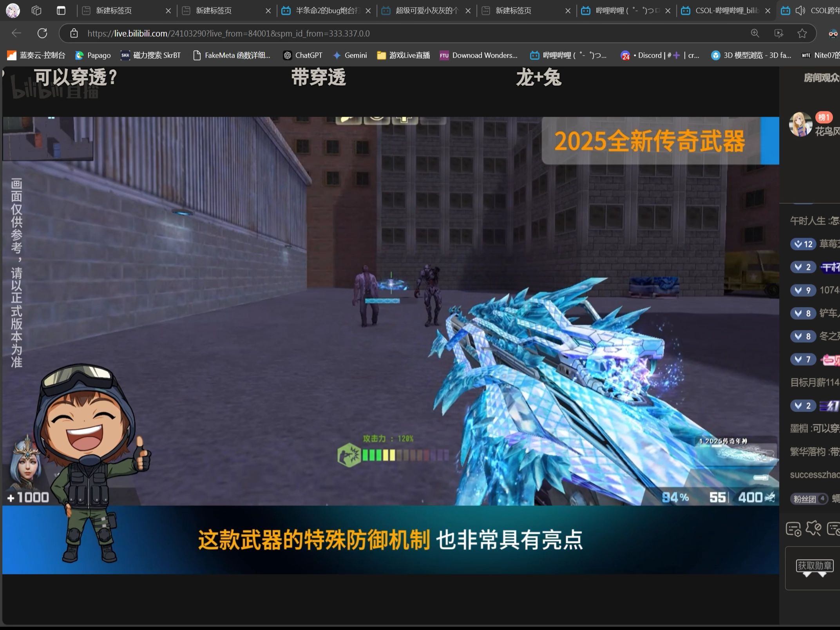The image size is (840, 630).
Task: Open Gemini bookmark
Action: point(350,55)
